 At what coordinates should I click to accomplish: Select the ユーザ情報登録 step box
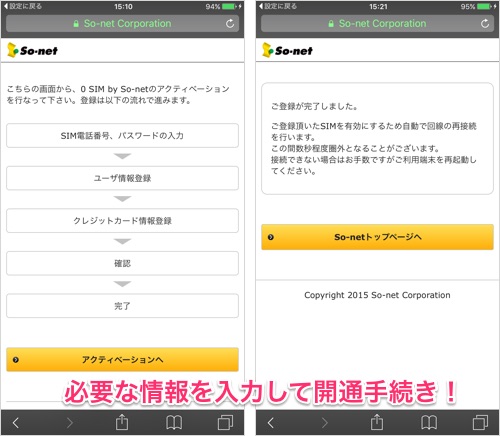click(x=122, y=178)
